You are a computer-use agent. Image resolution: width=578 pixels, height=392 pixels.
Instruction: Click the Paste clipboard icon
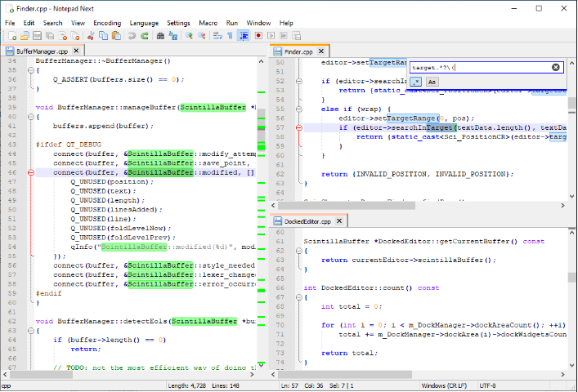(x=117, y=36)
